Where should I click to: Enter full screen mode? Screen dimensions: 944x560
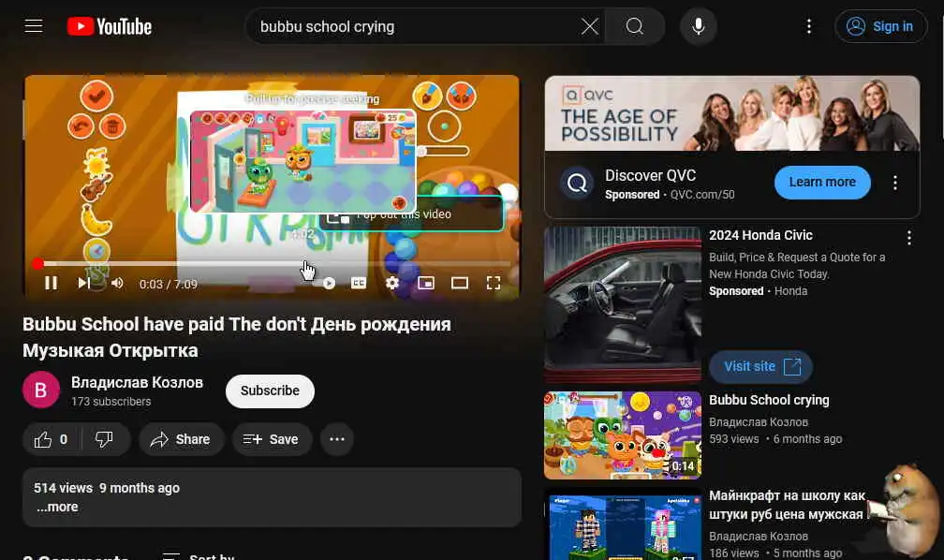tap(493, 283)
